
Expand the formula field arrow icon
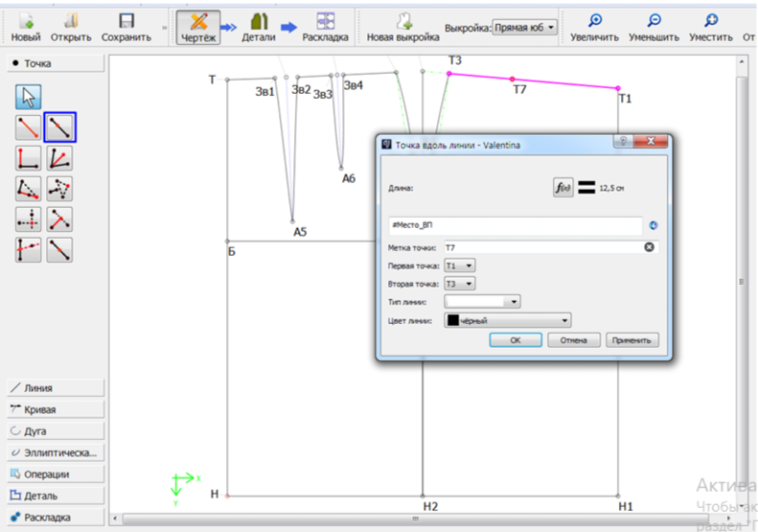(654, 225)
